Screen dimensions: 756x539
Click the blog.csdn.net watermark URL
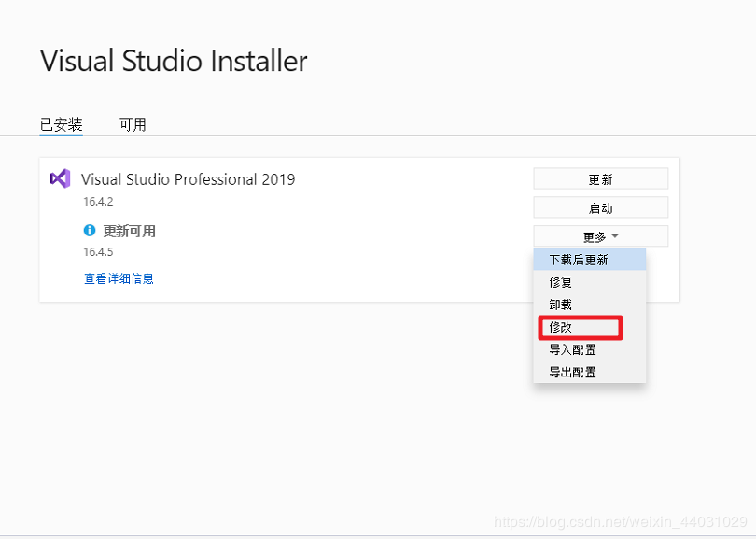click(x=620, y=522)
